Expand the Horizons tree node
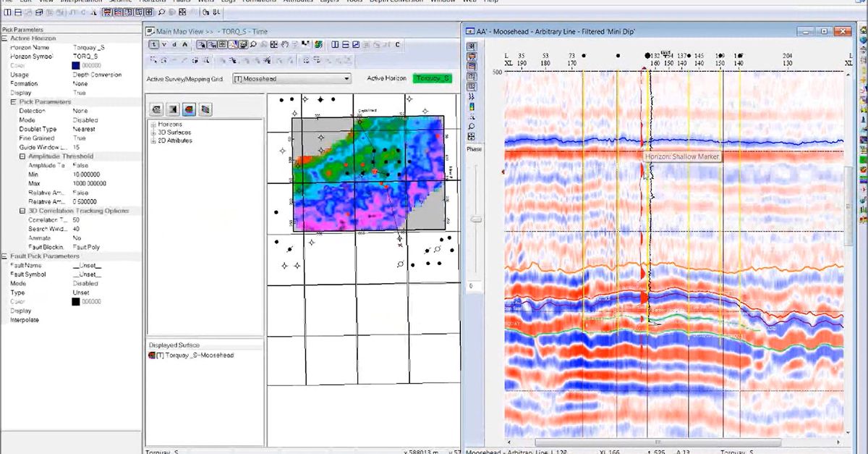Viewport: 868px width, 454px height. click(x=153, y=125)
